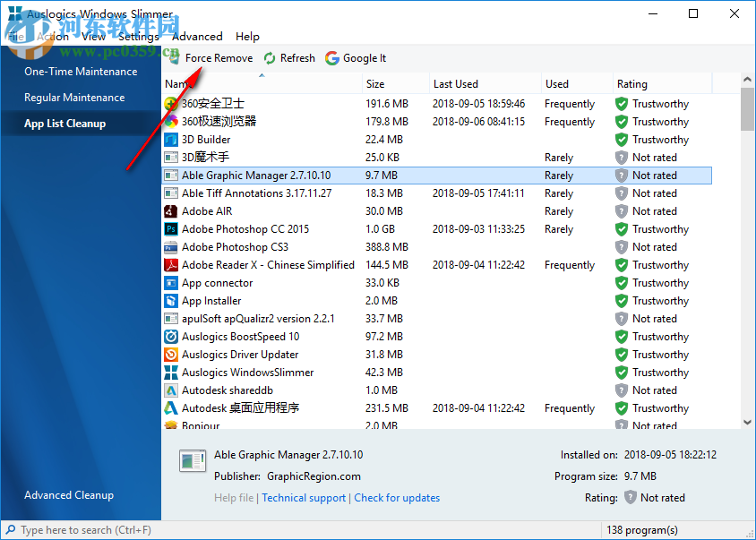Image resolution: width=756 pixels, height=540 pixels.
Task: Click the Adobe Reader X PDF icon
Action: pos(171,264)
